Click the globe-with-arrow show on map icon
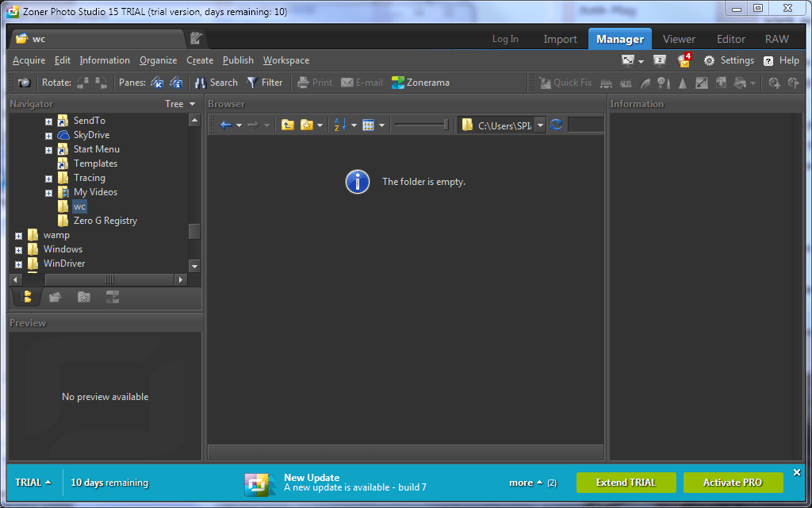The height and width of the screenshot is (508, 812). [793, 83]
